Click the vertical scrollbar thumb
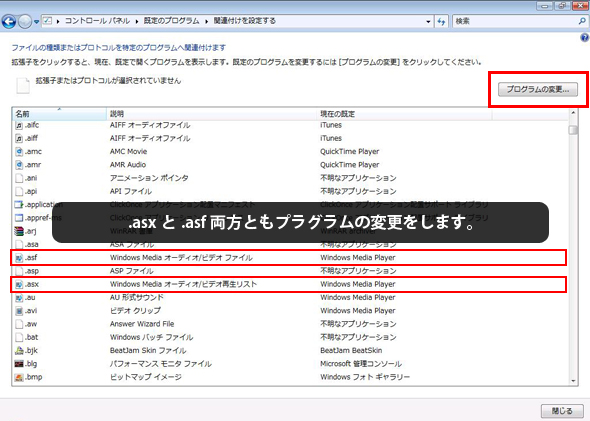Screen dimensions: 590x421 pos(573,130)
